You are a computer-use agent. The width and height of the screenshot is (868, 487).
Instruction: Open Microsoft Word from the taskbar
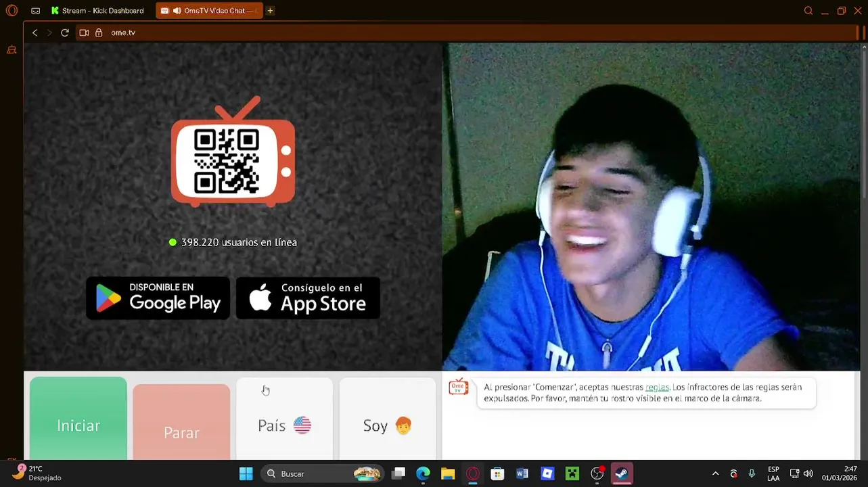(522, 473)
